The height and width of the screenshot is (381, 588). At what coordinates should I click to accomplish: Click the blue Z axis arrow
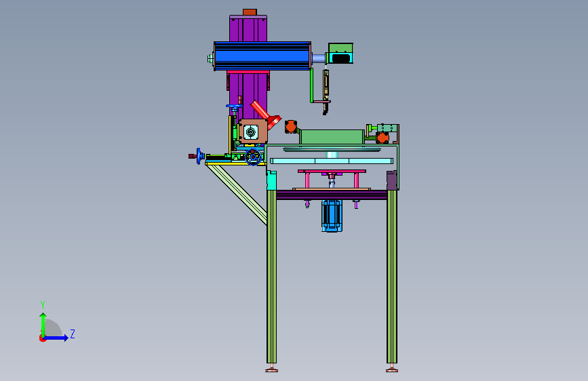coord(56,338)
